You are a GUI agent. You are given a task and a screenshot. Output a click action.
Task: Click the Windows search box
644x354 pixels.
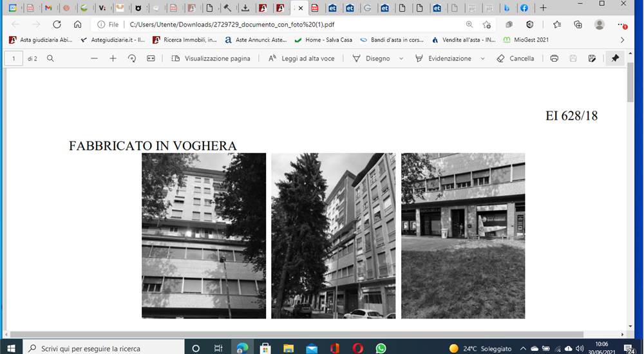(104, 348)
